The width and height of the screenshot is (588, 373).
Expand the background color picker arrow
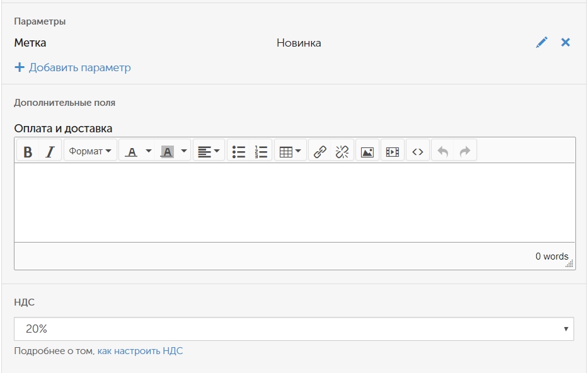184,152
